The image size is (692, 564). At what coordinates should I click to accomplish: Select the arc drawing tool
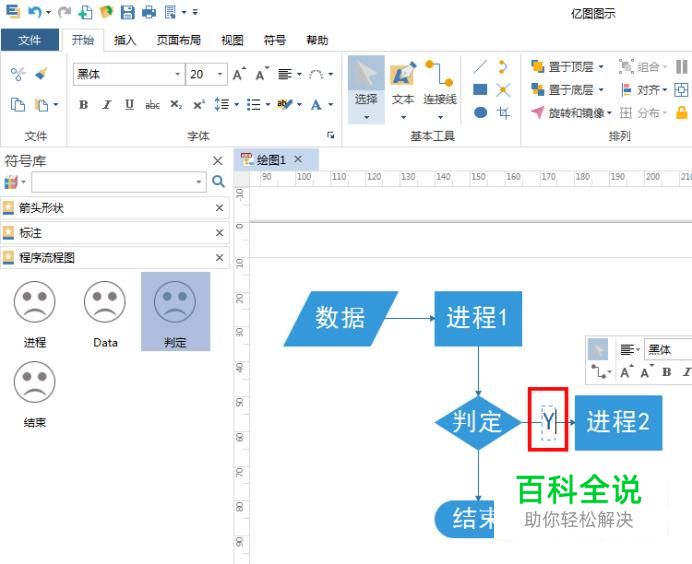pyautogui.click(x=503, y=67)
